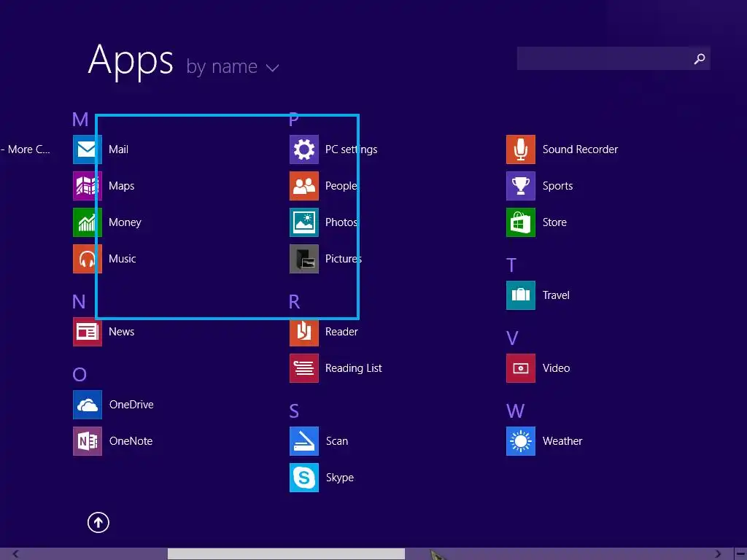Screen dimensions: 747x560
Task: Launch the Scan app icon
Action: (x=304, y=441)
